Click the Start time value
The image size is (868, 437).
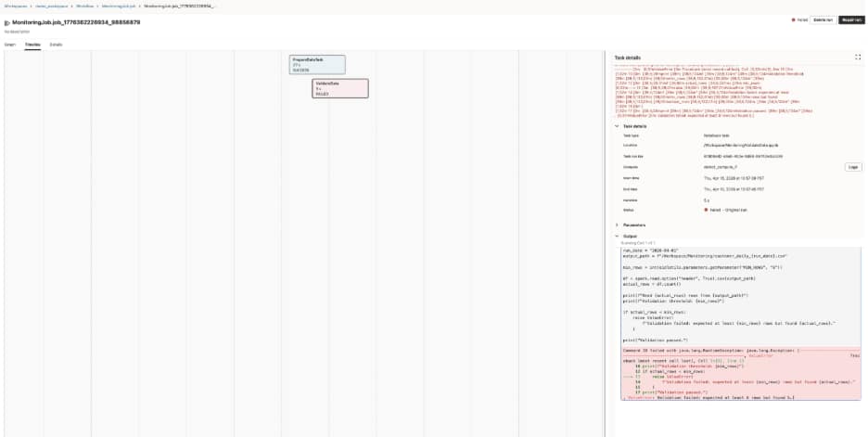(x=734, y=178)
